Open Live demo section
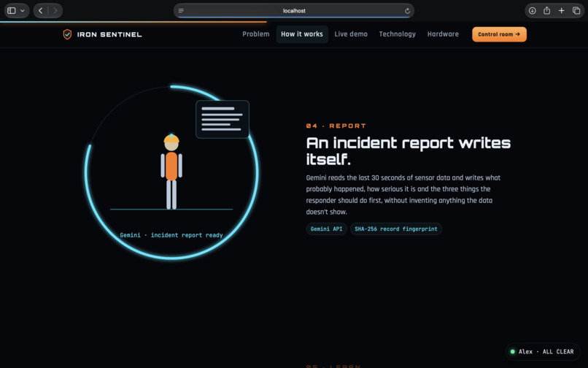The image size is (588, 368). click(351, 34)
